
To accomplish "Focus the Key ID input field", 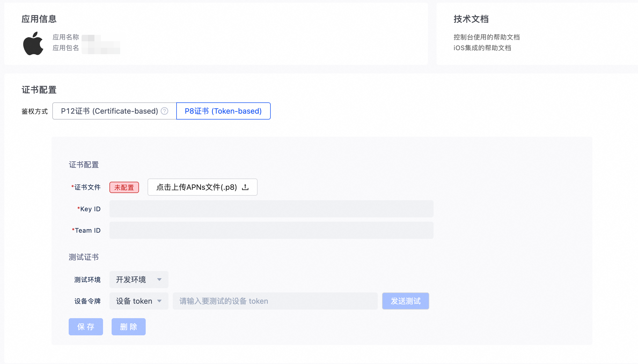I will click(271, 209).
